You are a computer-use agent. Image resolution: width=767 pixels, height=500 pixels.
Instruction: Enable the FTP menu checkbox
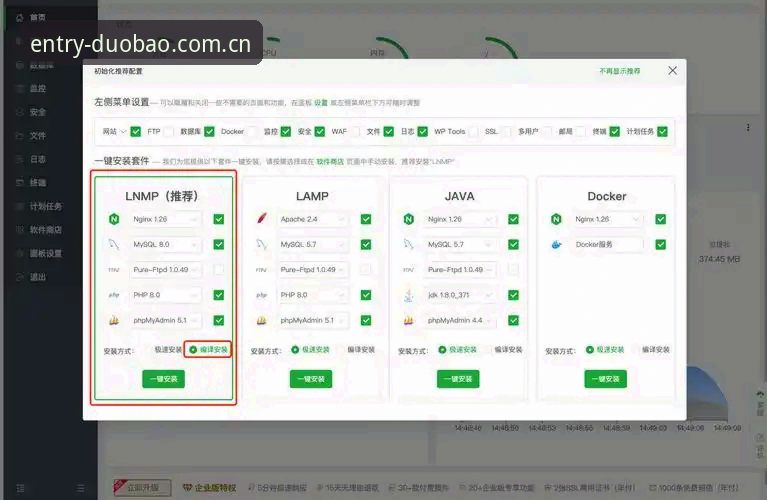tap(169, 132)
